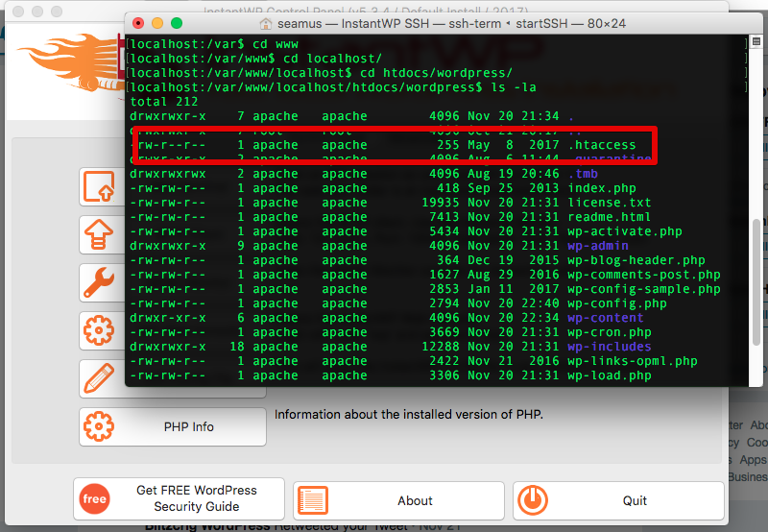Click the orange free badge icon
The width and height of the screenshot is (768, 532).
[x=94, y=498]
